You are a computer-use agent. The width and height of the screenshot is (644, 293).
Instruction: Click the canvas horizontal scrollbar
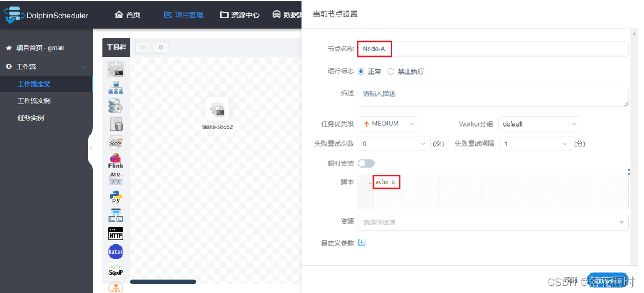(163, 282)
